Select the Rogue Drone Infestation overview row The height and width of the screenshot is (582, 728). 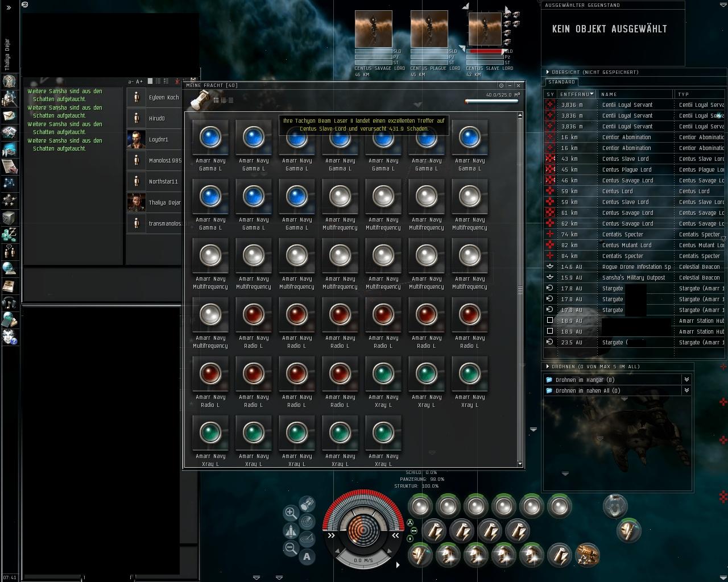coord(635,267)
